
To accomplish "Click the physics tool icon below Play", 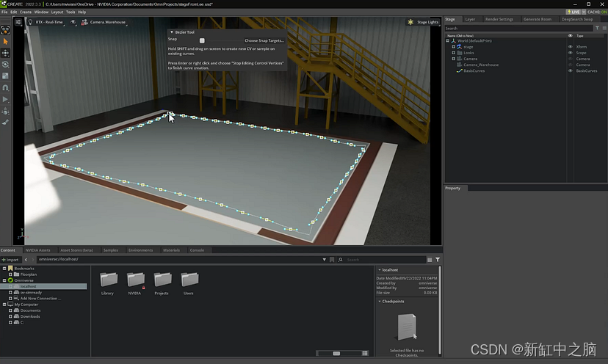I will [x=5, y=112].
